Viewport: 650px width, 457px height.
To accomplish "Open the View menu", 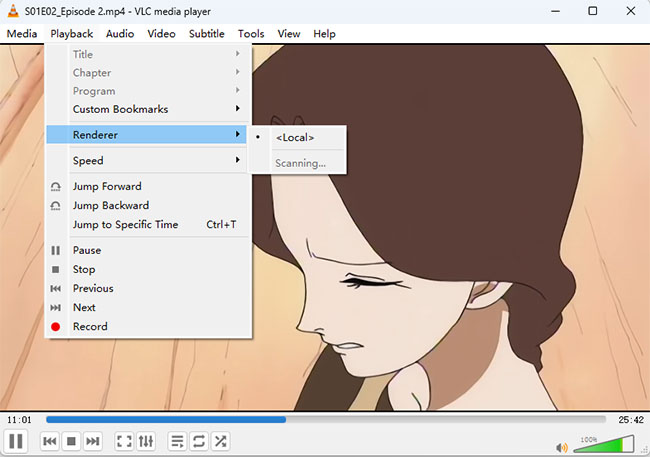I will click(289, 34).
